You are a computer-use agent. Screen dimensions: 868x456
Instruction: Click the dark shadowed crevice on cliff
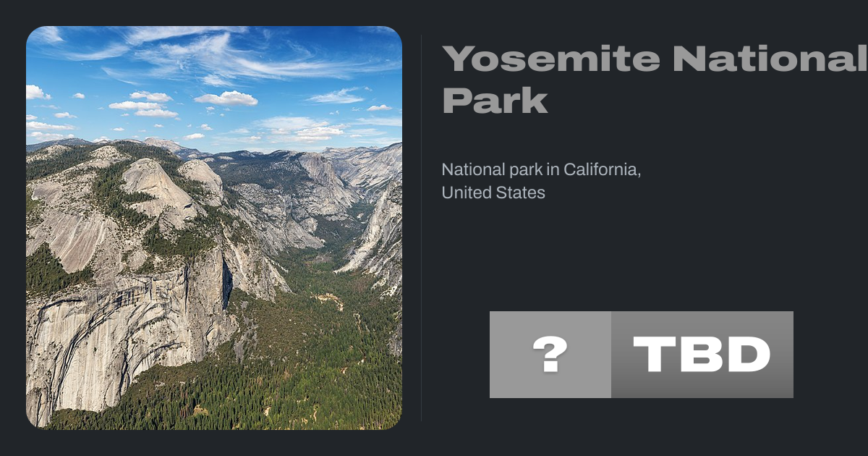(x=226, y=282)
